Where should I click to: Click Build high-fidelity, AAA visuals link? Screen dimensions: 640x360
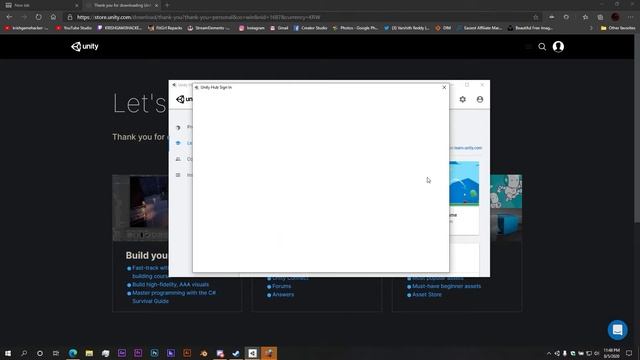tap(170, 284)
